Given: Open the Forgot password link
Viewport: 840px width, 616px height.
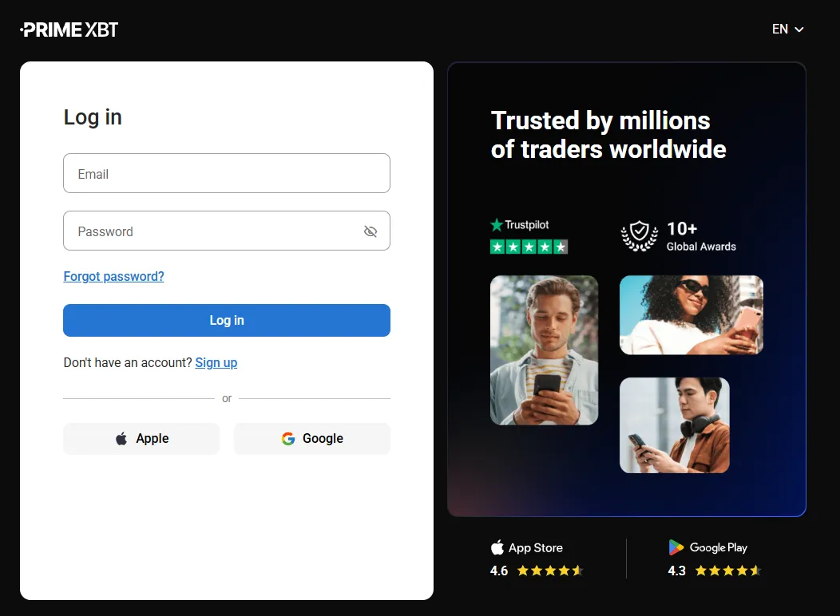Looking at the screenshot, I should click(113, 276).
